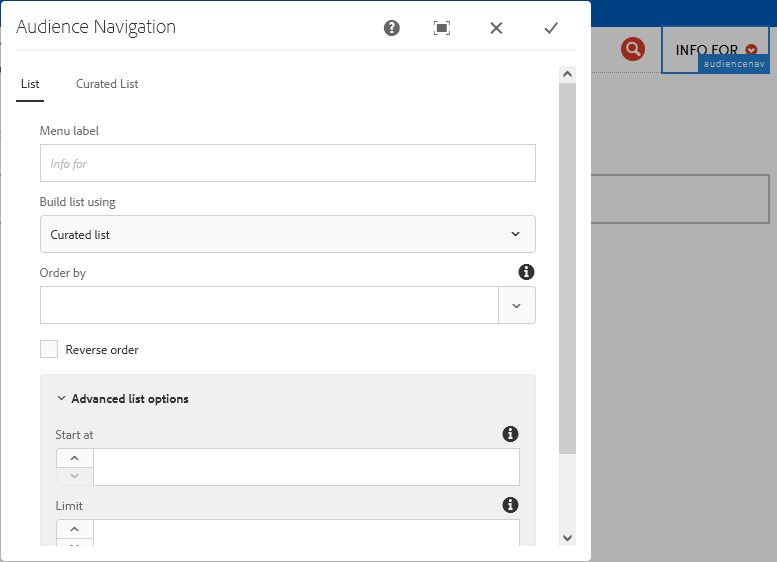Screen dimensions: 777x562
Task: Cancel the dialog with the X icon
Action: 496,28
